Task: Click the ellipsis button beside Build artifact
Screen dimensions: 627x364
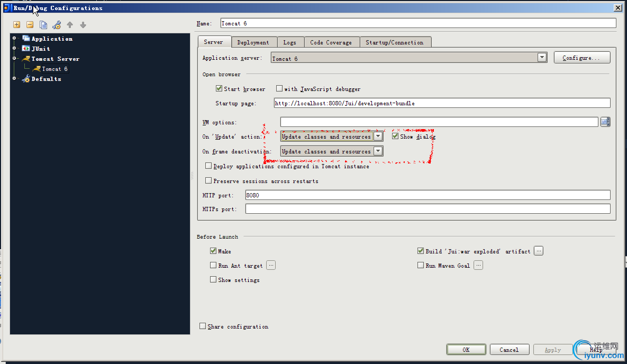Action: pos(539,251)
